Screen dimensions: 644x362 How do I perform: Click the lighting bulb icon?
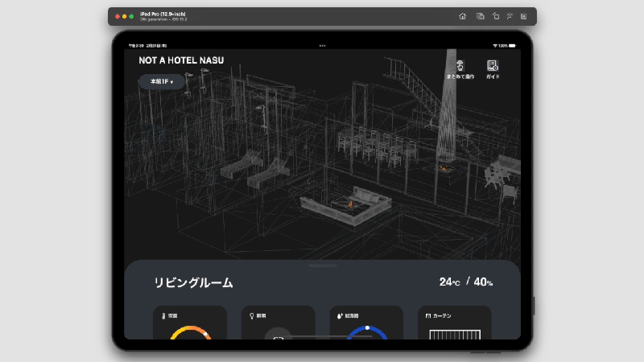(252, 316)
